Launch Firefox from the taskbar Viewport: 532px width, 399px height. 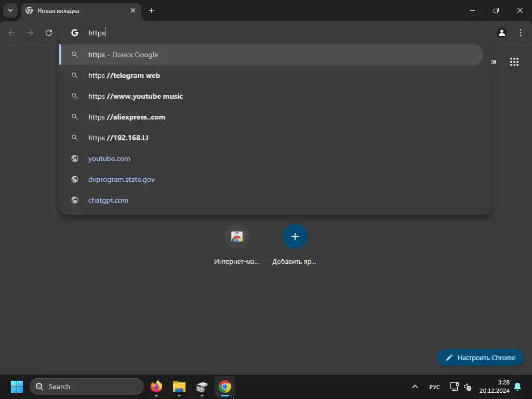(x=156, y=387)
